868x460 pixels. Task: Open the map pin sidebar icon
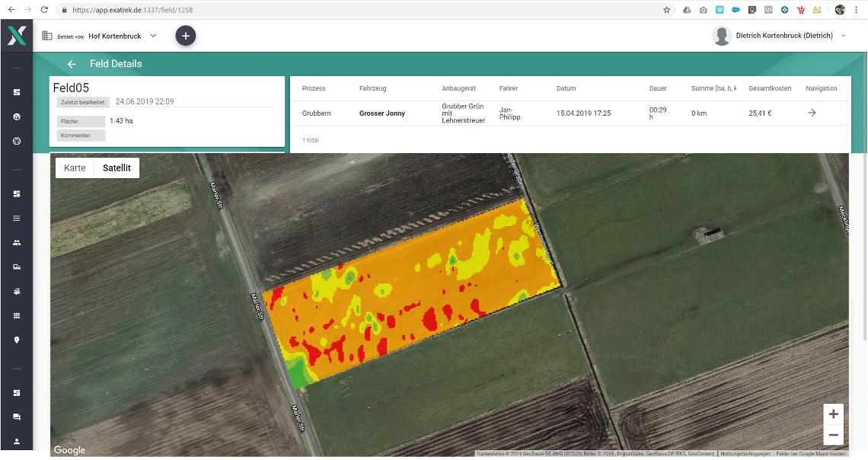coord(17,340)
